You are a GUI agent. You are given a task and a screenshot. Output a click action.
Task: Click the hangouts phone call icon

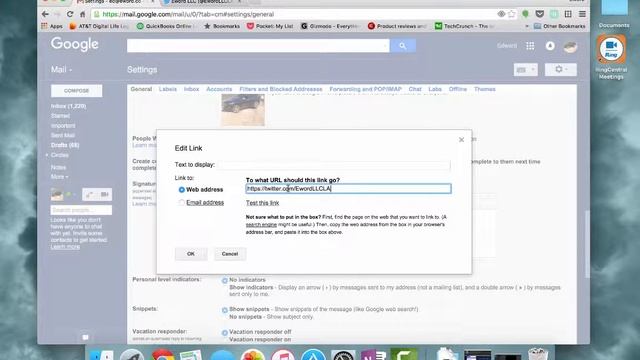[x=90, y=195]
